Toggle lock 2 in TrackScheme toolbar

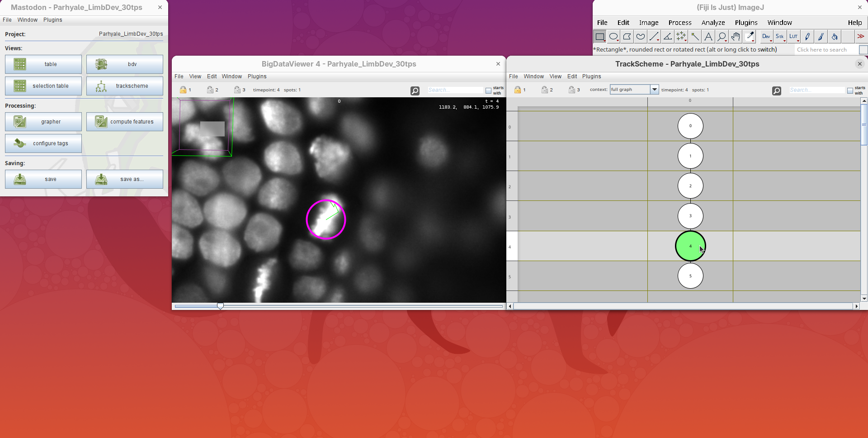[x=545, y=90]
